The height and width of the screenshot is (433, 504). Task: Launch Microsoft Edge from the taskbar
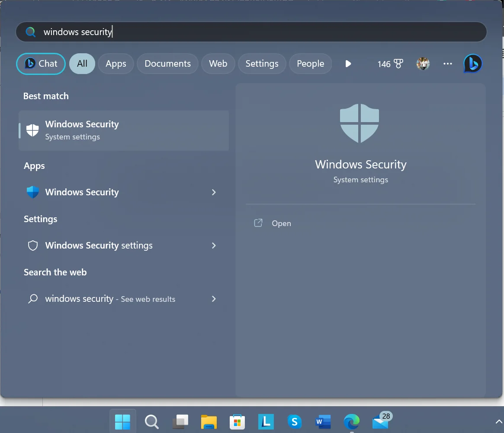click(351, 421)
